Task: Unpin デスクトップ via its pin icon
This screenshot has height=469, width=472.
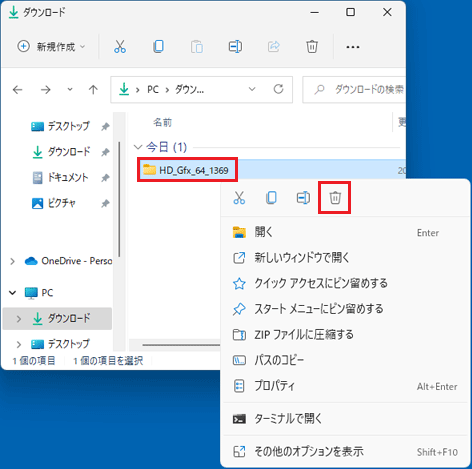Action: (105, 127)
